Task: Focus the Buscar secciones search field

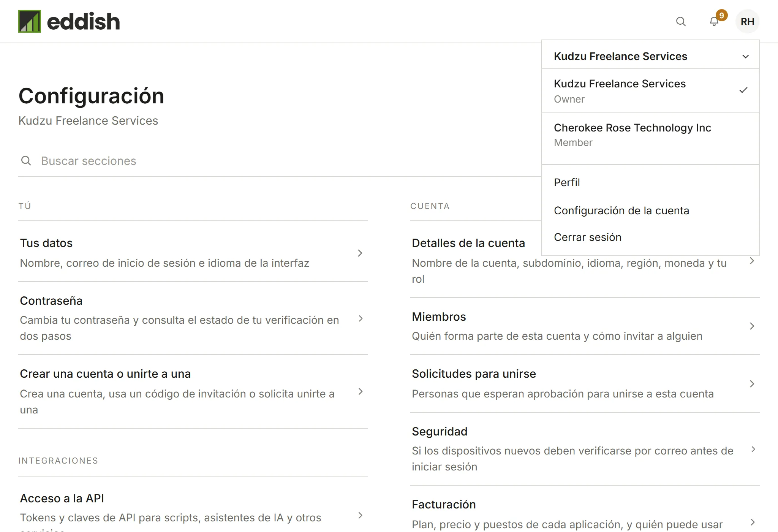Action: [x=280, y=161]
